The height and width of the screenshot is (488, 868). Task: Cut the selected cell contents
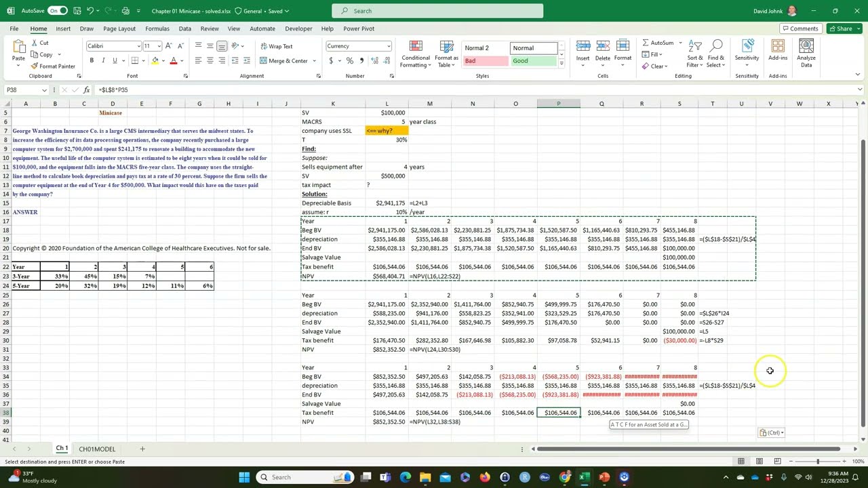click(x=39, y=43)
